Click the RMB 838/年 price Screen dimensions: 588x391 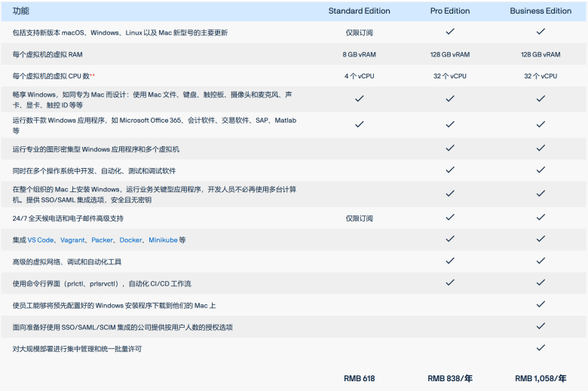450,379
